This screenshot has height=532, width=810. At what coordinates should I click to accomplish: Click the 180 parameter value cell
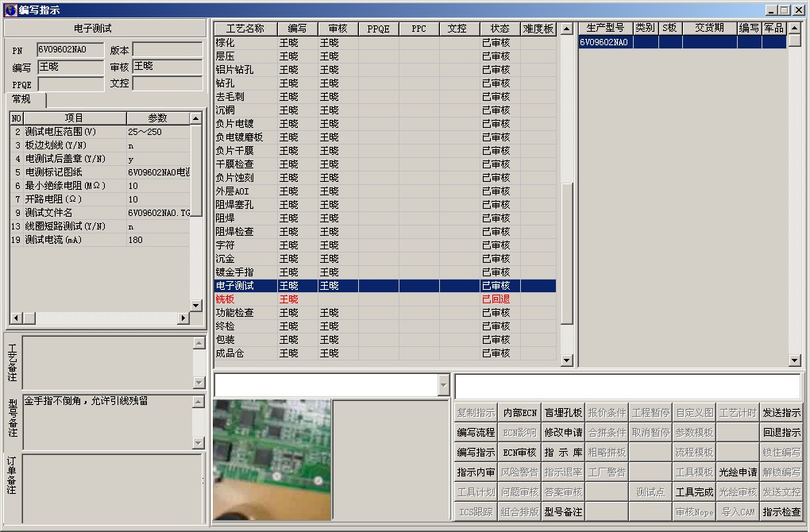click(x=158, y=240)
